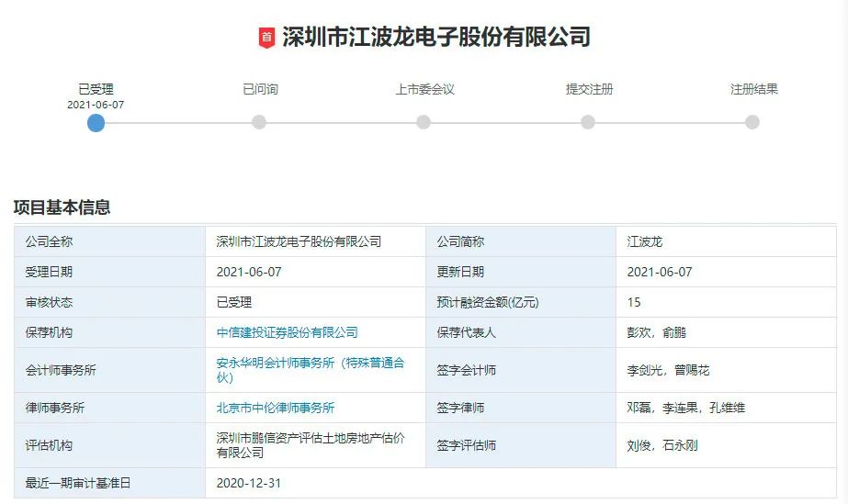Click the 评估机构 label cell

(109, 445)
